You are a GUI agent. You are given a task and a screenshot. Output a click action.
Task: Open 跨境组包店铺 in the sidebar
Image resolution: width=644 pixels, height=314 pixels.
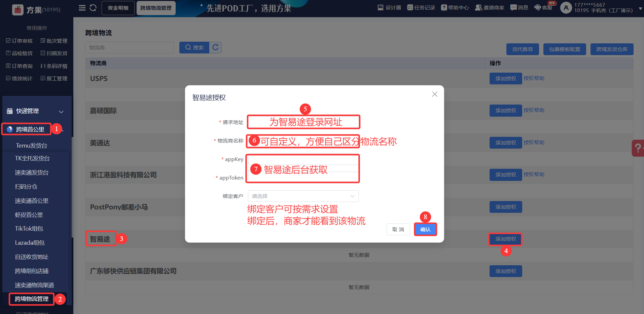pyautogui.click(x=32, y=271)
